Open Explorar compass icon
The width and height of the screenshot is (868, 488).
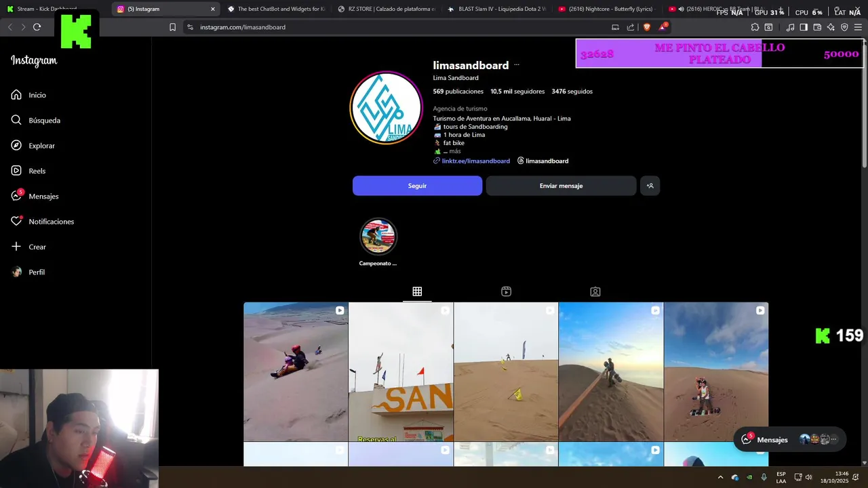[16, 146]
